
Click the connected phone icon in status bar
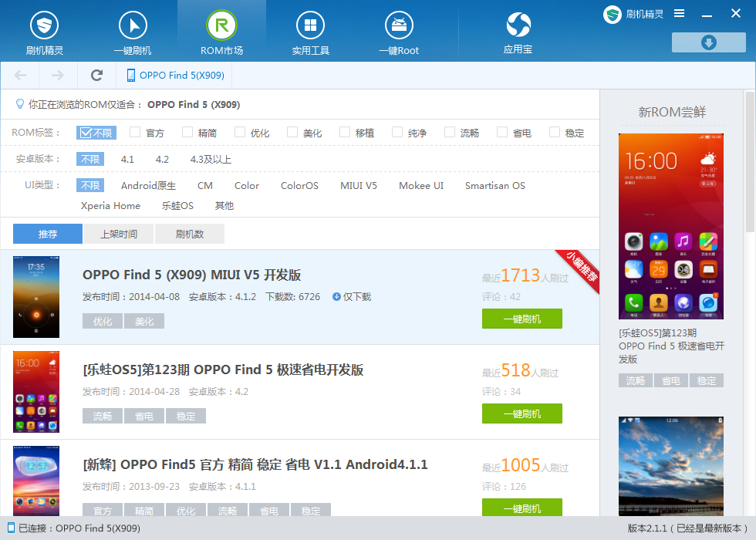point(11,528)
